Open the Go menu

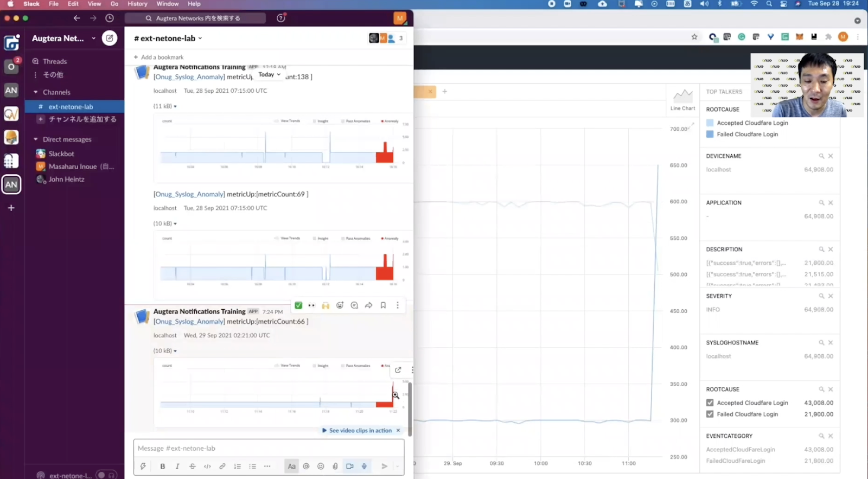(x=114, y=4)
